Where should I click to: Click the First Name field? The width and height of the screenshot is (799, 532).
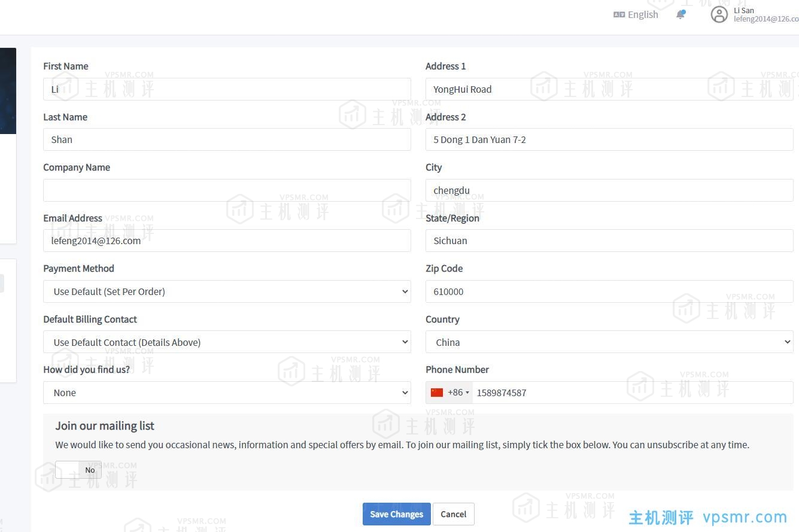[227, 89]
